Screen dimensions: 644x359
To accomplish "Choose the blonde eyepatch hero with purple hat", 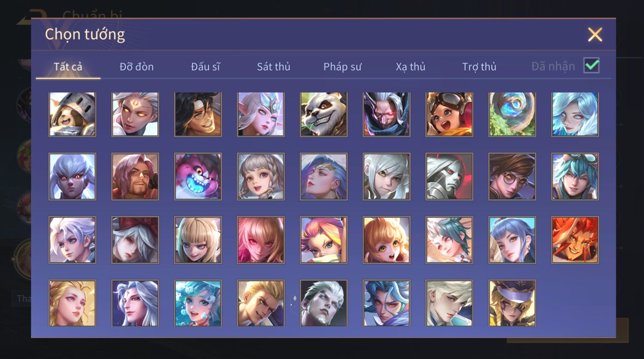I will tap(512, 303).
